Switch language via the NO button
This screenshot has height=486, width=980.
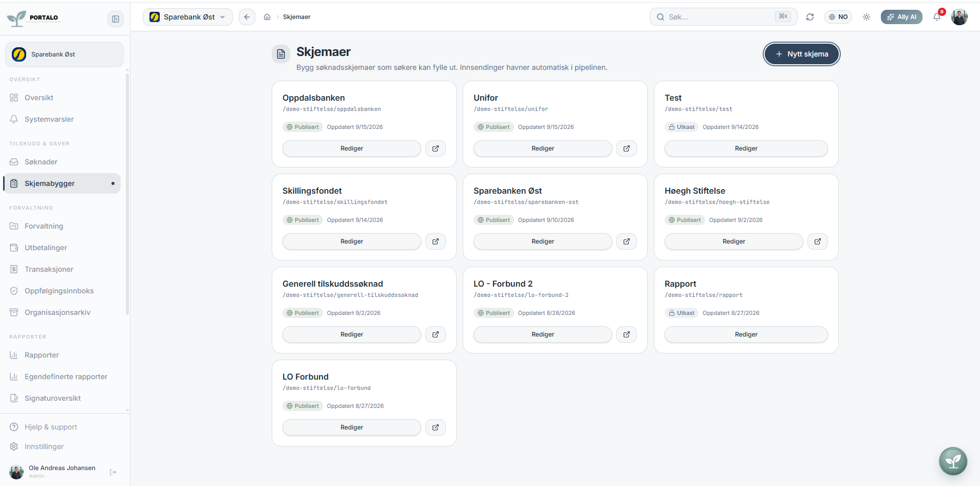(x=838, y=17)
